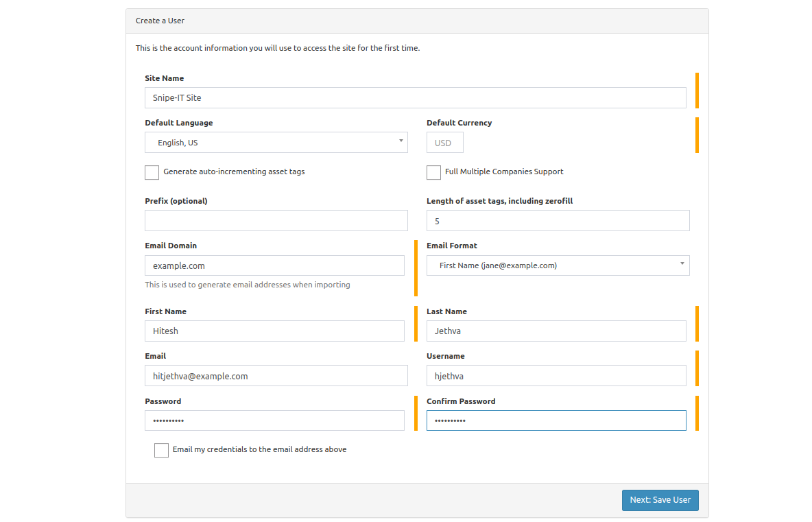Click the Default Language dropdown arrow
Viewport: 812px width, 522px height.
coord(401,141)
